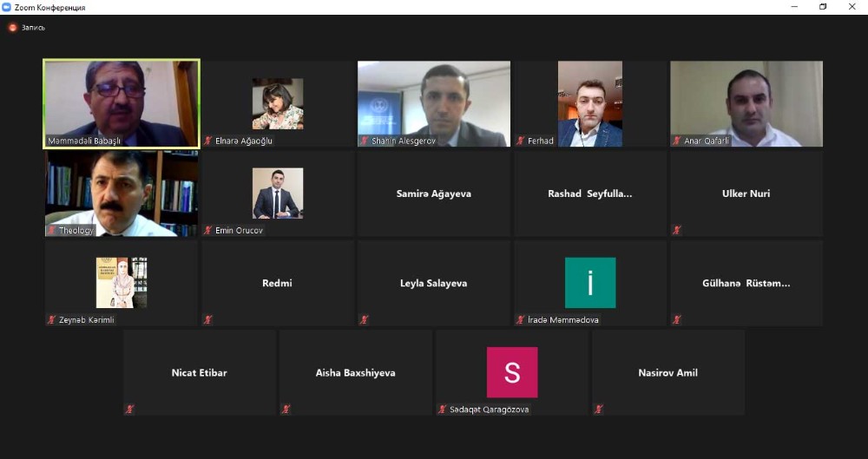Click muted mic icon in Redmi tile
This screenshot has height=459, width=868.
tap(207, 319)
